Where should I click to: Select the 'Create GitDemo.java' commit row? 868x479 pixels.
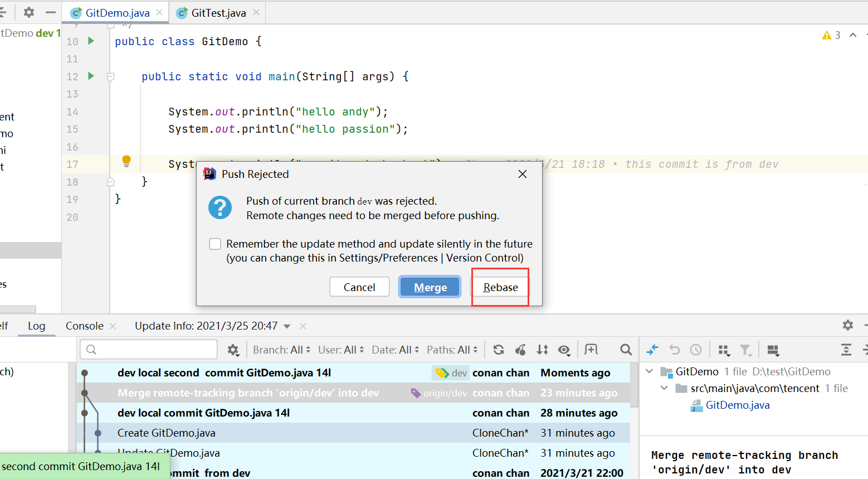(353, 433)
